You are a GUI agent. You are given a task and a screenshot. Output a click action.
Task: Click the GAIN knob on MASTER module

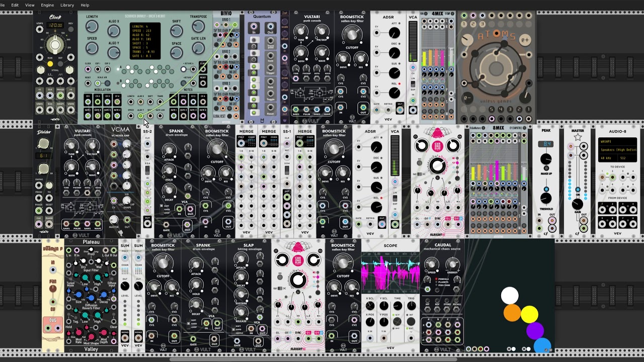point(578,204)
